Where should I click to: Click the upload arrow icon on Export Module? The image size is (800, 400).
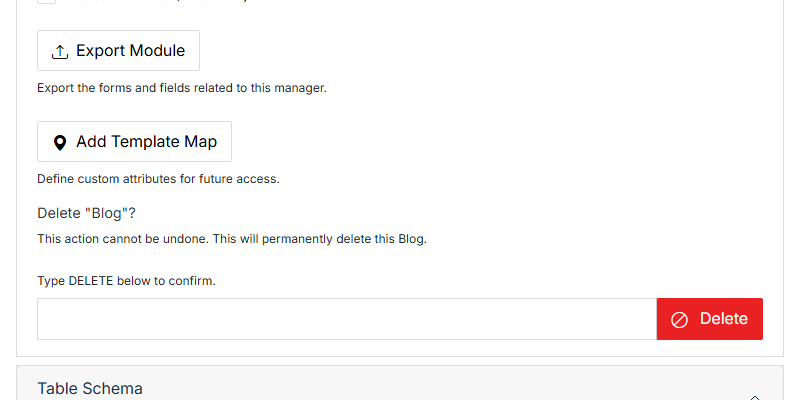60,52
